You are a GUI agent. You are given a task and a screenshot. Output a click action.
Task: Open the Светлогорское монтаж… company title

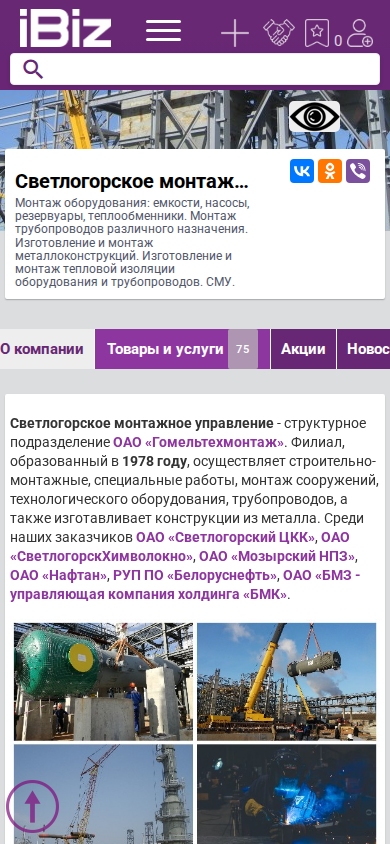(132, 182)
